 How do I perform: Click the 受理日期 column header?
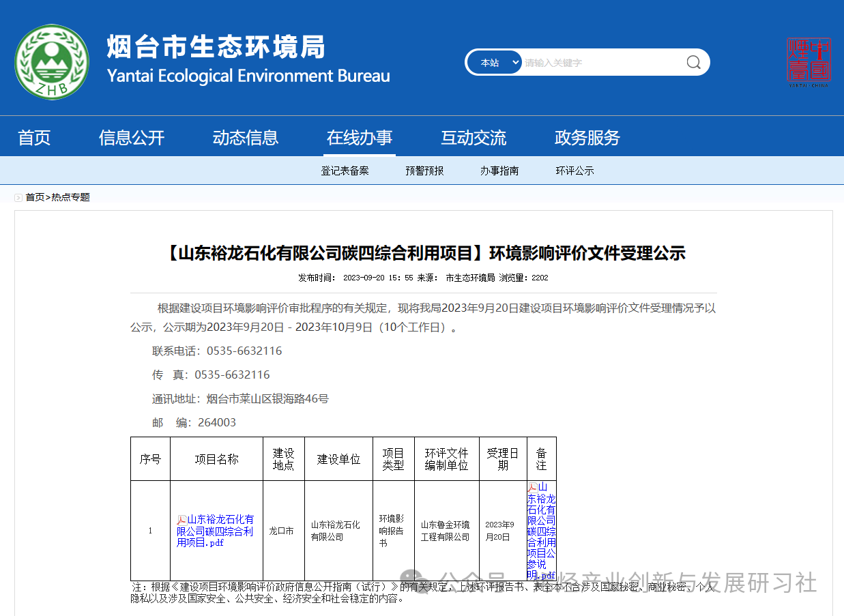[x=503, y=459]
